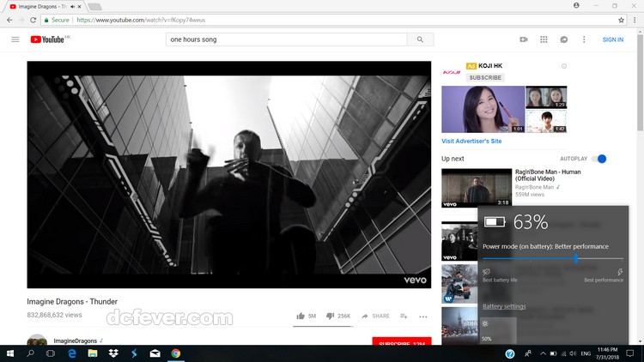Open the ImagineDragons channel name
This screenshot has height=362, width=644.
click(x=76, y=341)
